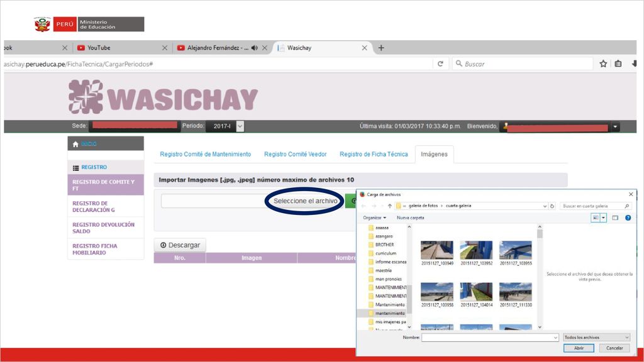Expand the address path dropdown in file dialog
Image resolution: width=644 pixels, height=362 pixels.
coord(545,206)
